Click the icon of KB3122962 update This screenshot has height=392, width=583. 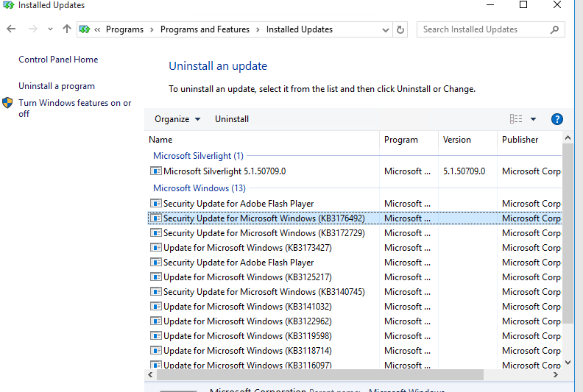click(155, 321)
